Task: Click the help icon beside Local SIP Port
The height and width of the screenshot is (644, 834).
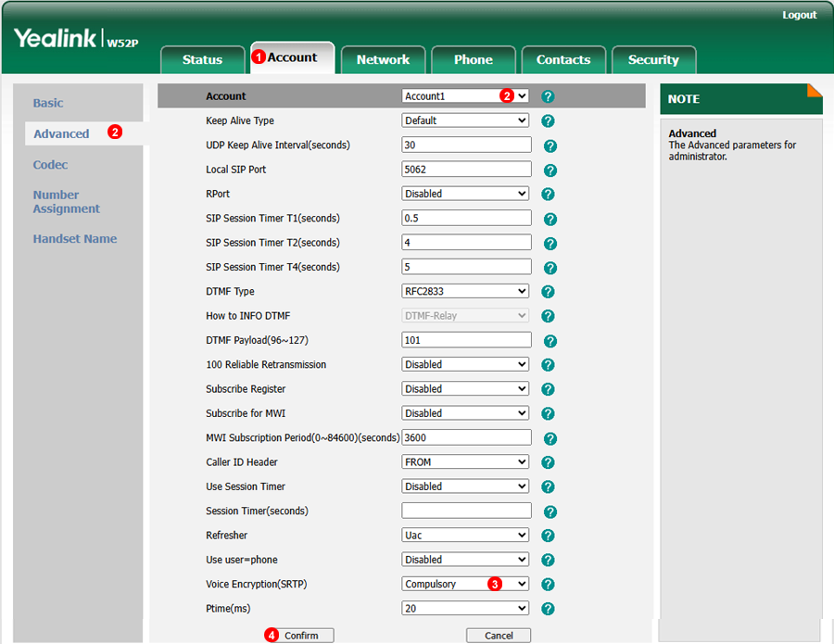Action: tap(550, 170)
